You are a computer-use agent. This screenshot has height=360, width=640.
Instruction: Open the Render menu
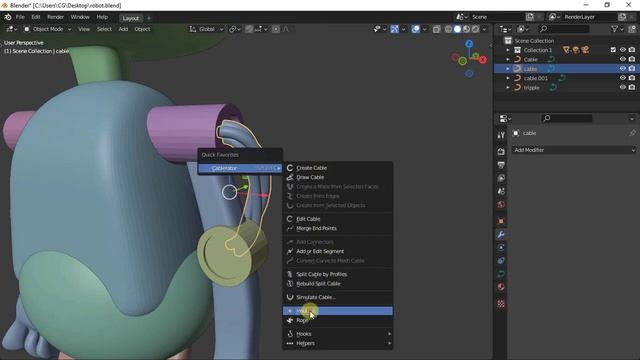(56, 17)
